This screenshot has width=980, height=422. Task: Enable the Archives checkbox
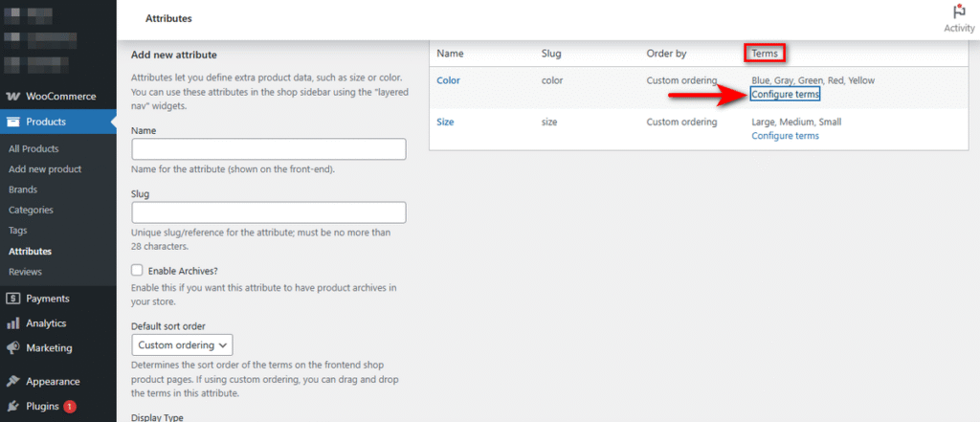click(137, 270)
